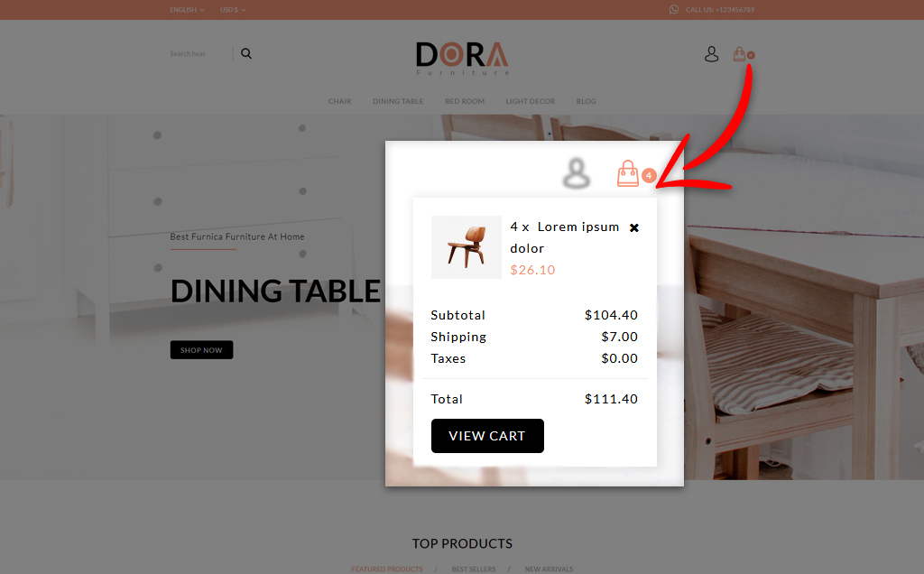Click the VIEW CART button

(487, 436)
